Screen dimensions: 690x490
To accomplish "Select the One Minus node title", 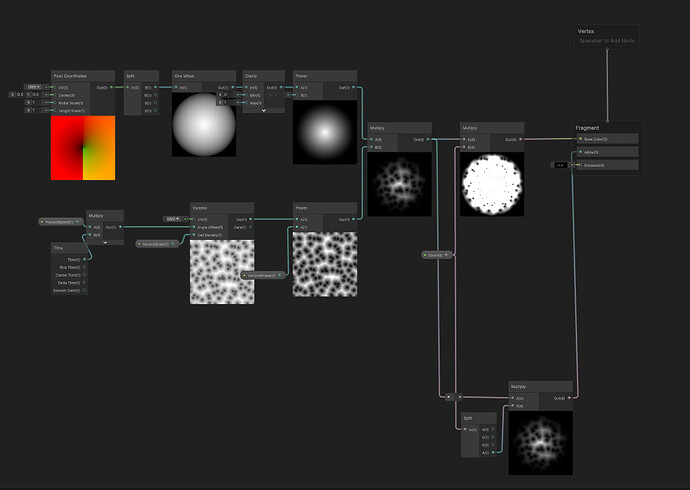I will click(184, 76).
